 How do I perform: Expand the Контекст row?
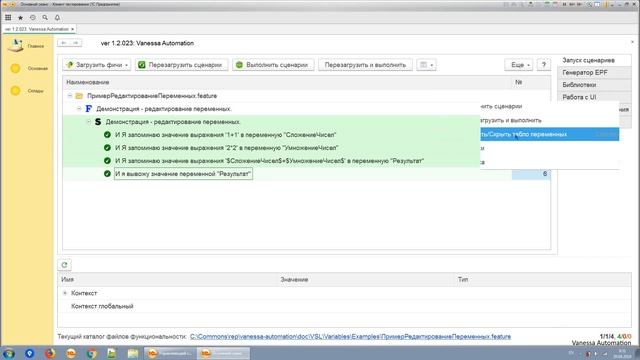(64, 293)
